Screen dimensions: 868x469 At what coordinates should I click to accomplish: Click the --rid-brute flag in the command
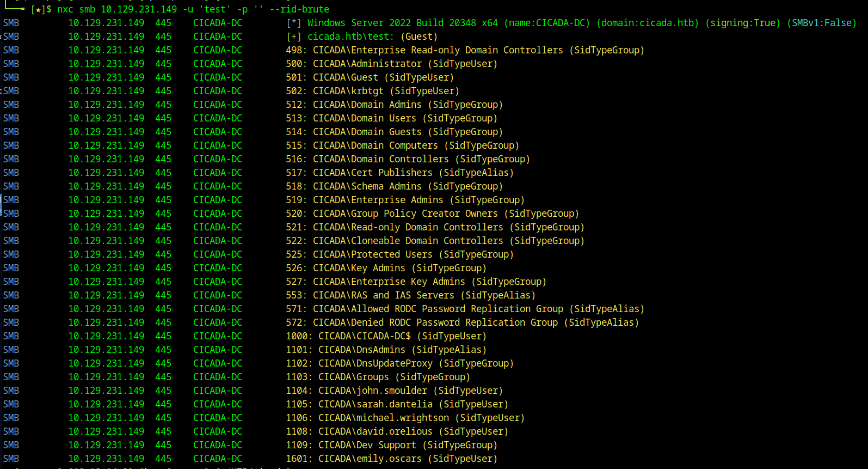click(x=299, y=9)
